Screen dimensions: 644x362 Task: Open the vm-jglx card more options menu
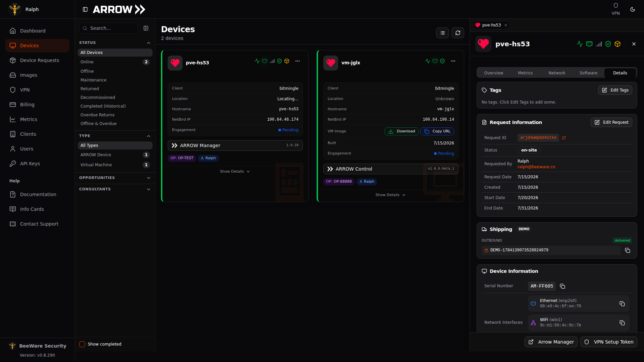(453, 61)
